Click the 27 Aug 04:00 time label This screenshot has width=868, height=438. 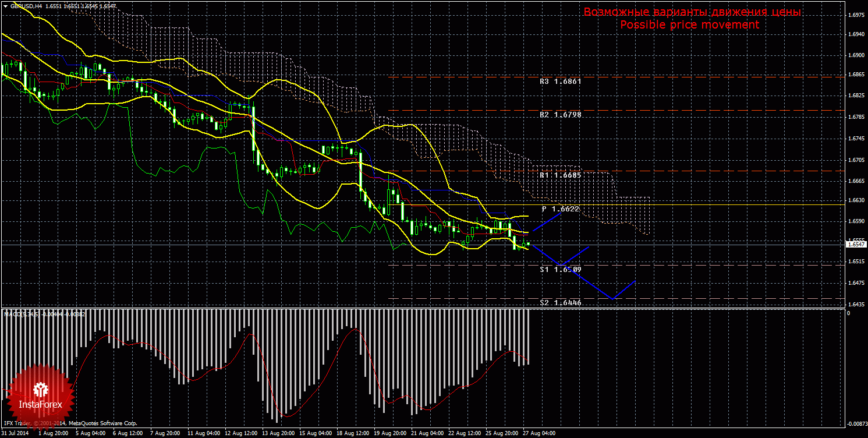coord(538,433)
